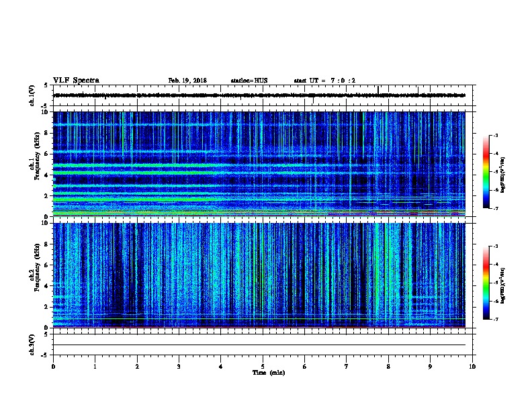Click the ch.2 "Frequency (kHz)" axis label
The height and width of the screenshot is (411, 532).
(38, 267)
